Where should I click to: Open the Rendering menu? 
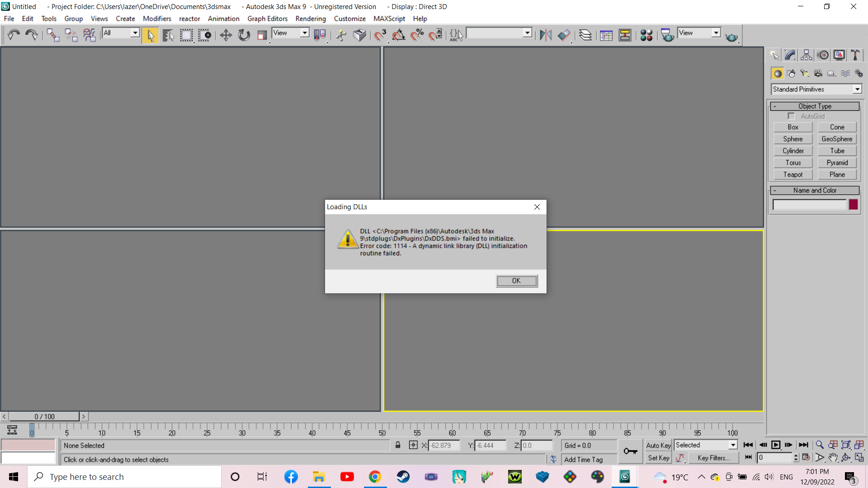(311, 19)
